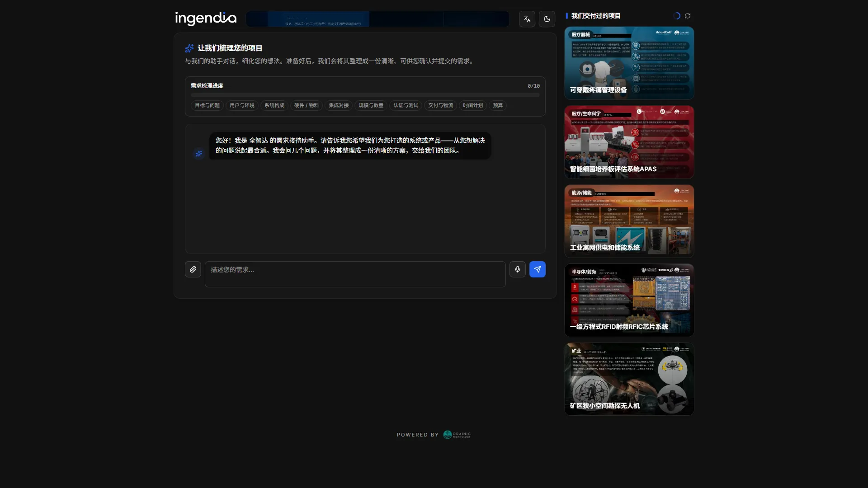The image size is (868, 488).
Task: Focus the 描述您的需求 text box
Action: pos(355,274)
